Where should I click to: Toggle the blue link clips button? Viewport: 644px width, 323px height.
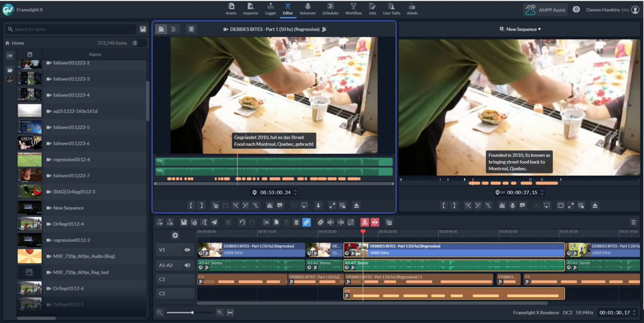click(x=307, y=223)
